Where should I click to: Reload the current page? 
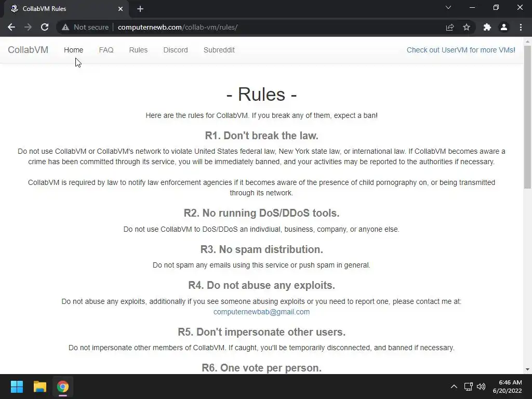click(x=45, y=27)
